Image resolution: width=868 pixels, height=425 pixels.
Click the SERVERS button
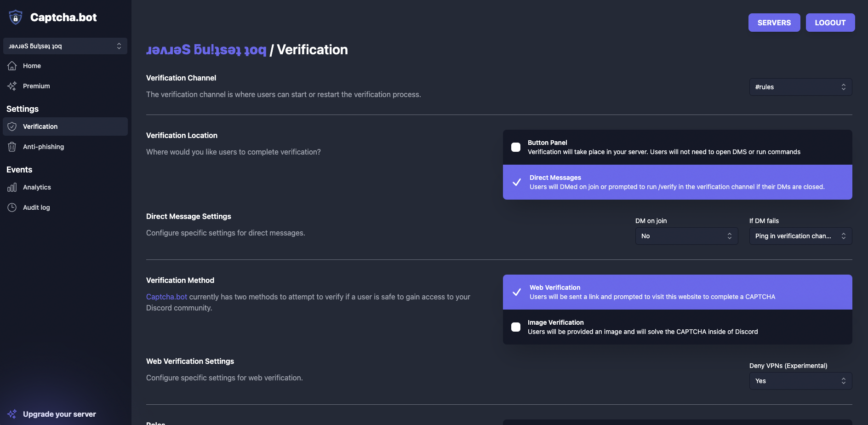[774, 22]
